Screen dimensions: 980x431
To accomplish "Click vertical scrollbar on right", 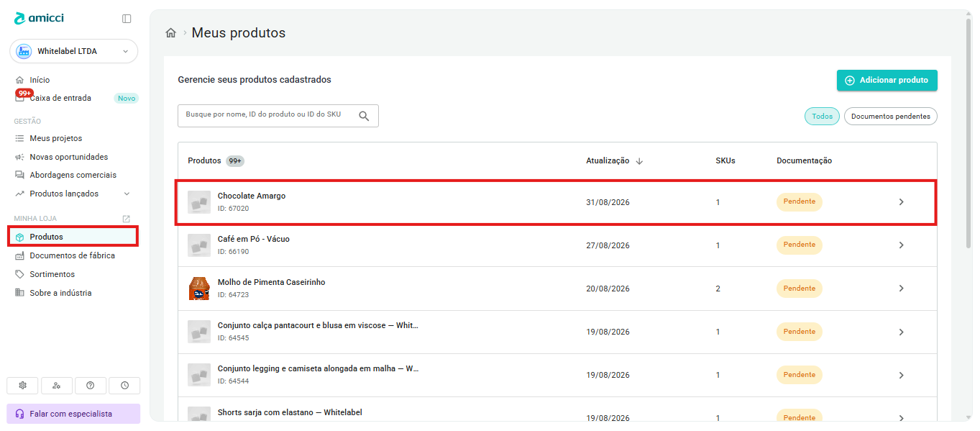I will pos(968,133).
